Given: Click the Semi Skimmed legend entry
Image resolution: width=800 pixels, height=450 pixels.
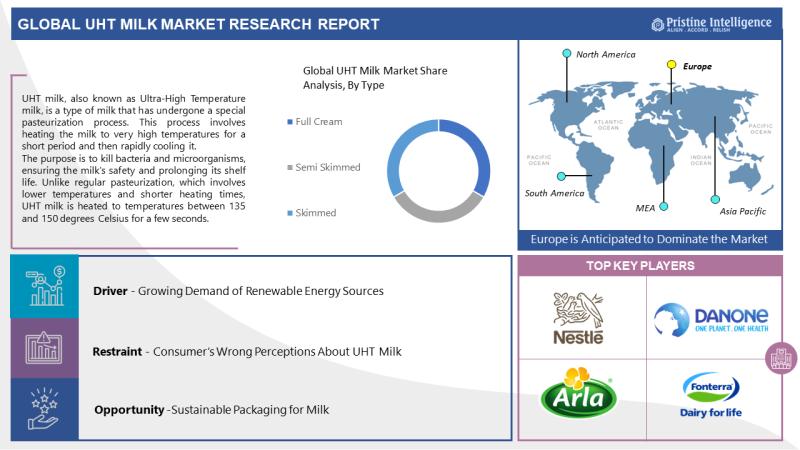Looking at the screenshot, I should click(327, 167).
